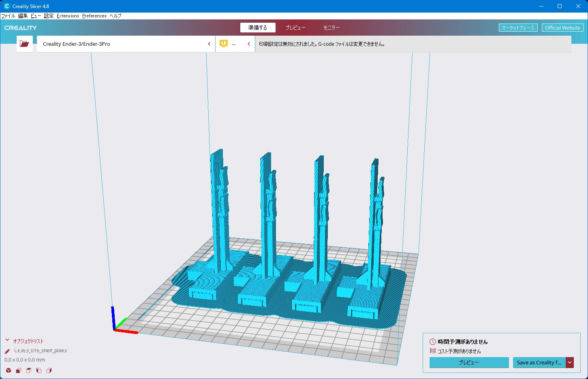Image resolution: width=588 pixels, height=379 pixels.
Task: Switch to the プレビュー stage tab
Action: point(295,28)
